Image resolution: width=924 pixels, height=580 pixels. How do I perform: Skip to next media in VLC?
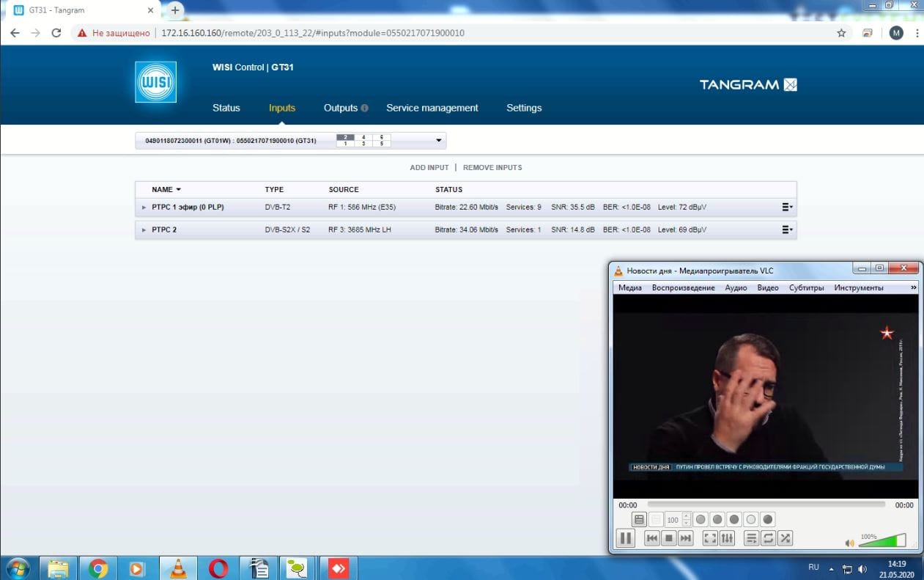(685, 538)
